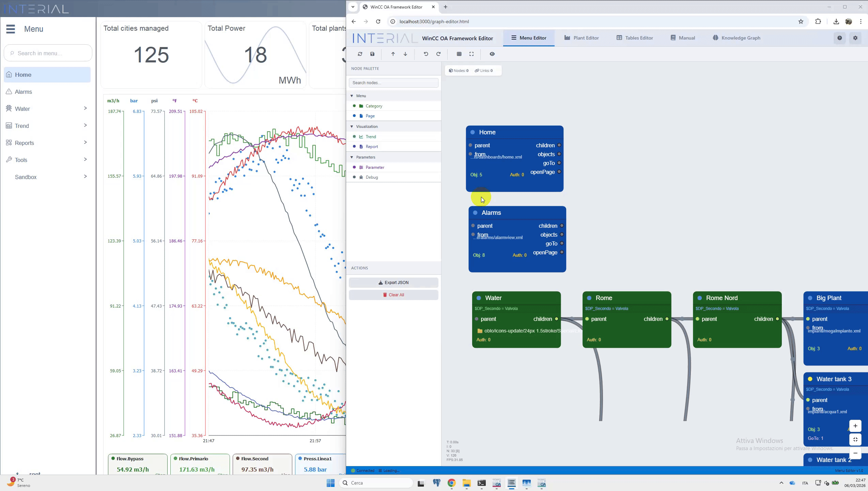Click the Flow.Bypass green legend color dot
The image size is (868, 491).
tap(113, 459)
